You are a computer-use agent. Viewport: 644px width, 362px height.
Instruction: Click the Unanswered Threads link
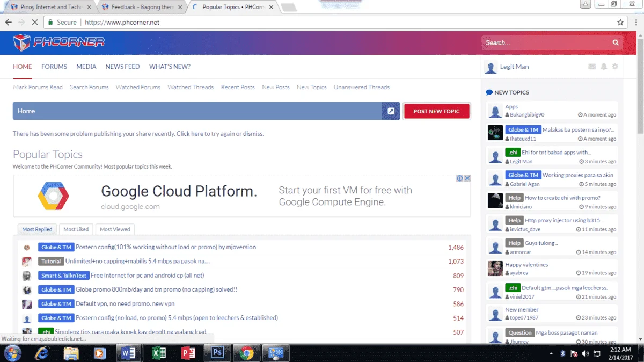(362, 87)
